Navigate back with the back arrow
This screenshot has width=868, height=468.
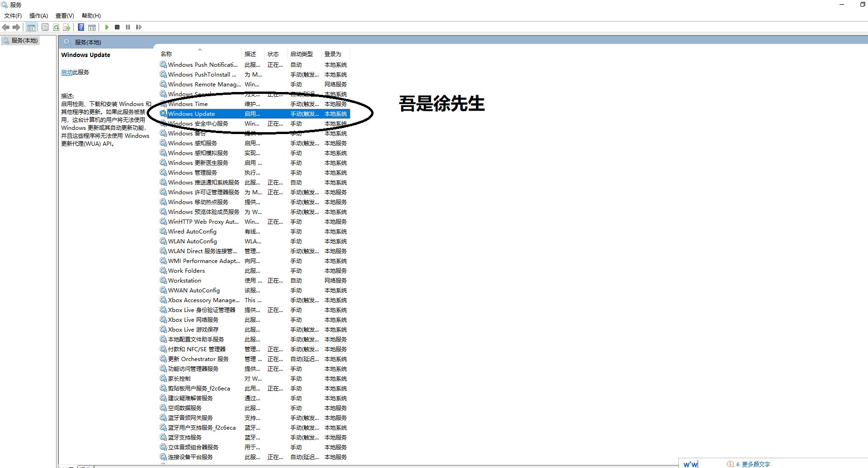coord(6,27)
